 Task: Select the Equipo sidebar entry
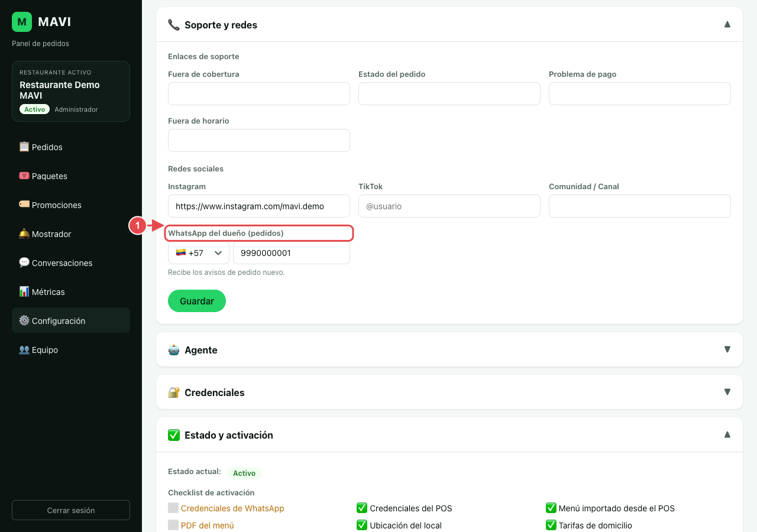[x=71, y=349]
